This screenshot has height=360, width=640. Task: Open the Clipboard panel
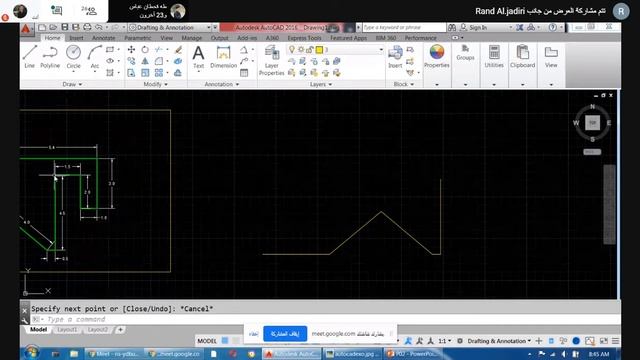522,56
